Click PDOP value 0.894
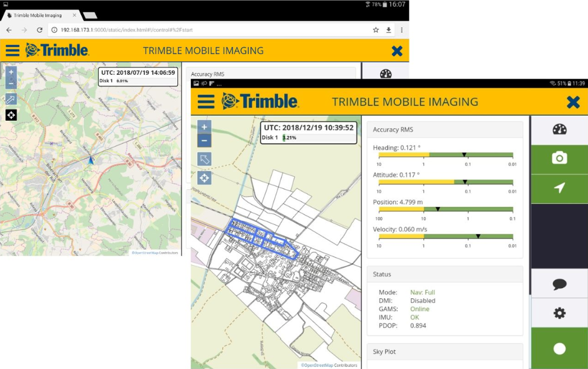588x369 pixels. click(418, 326)
